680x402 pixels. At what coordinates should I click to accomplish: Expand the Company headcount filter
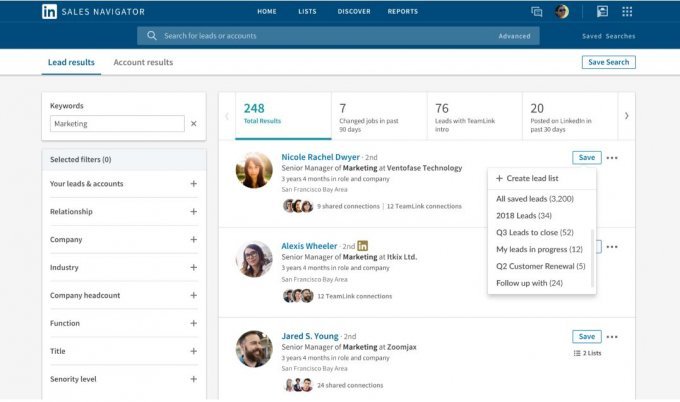193,295
